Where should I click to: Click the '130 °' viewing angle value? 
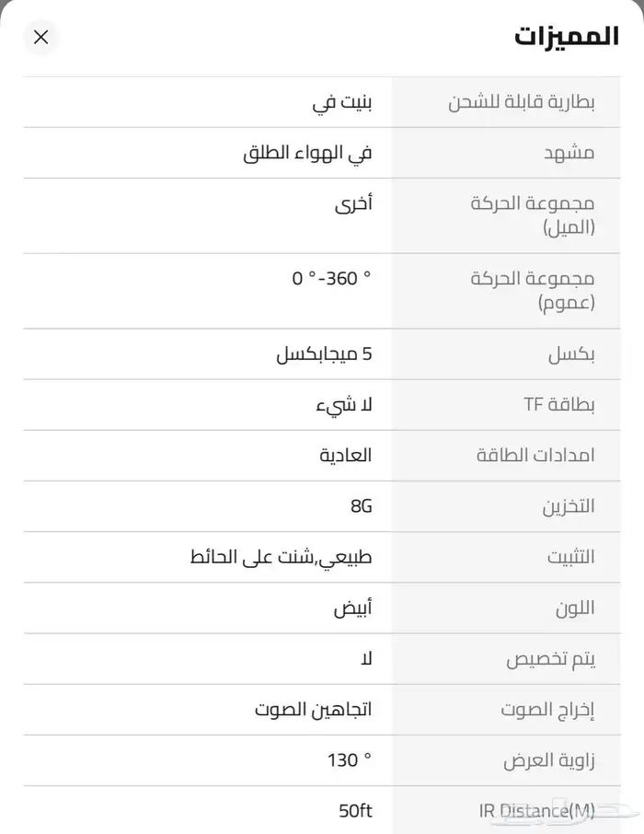344,759
